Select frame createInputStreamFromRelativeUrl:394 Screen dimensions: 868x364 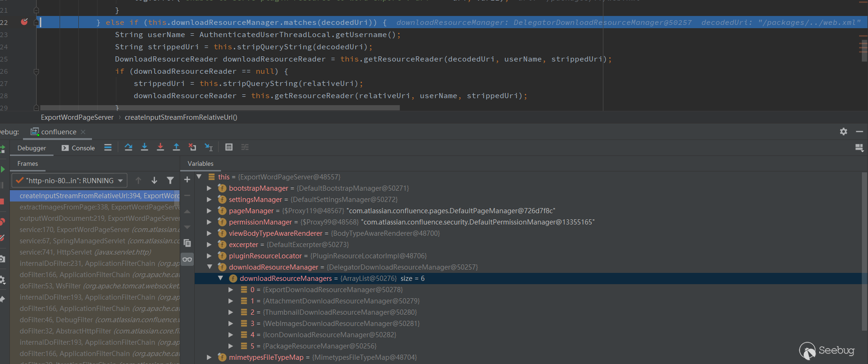pyautogui.click(x=95, y=196)
